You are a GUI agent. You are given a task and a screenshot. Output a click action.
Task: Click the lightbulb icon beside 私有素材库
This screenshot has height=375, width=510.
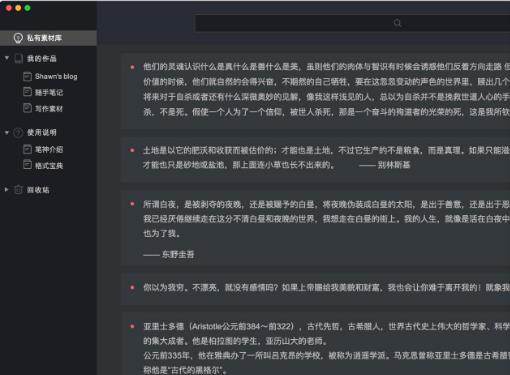coord(18,38)
